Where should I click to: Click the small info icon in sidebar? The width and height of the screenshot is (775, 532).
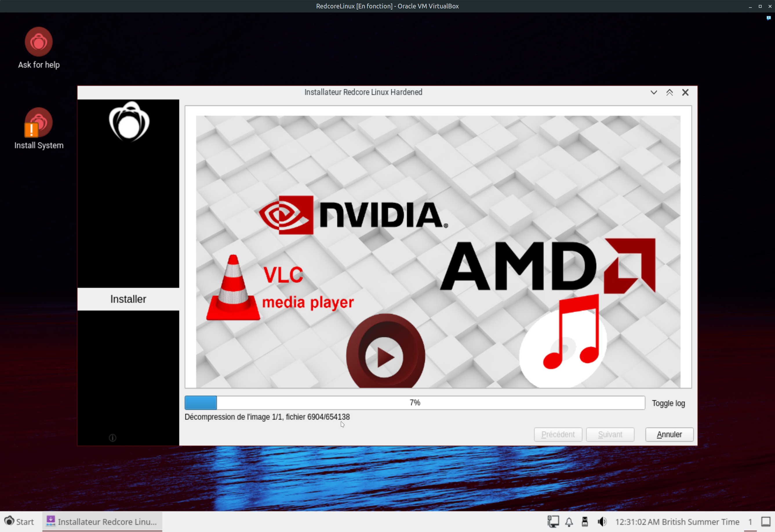(x=113, y=438)
